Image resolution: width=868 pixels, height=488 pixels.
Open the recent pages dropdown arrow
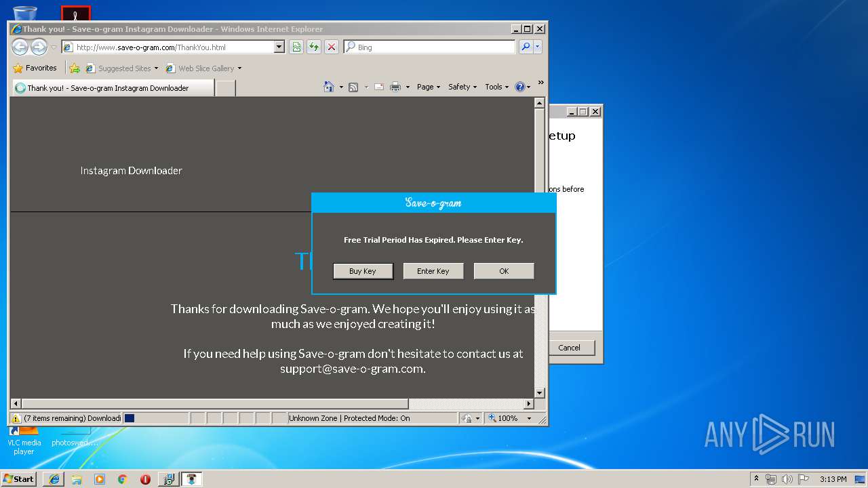(x=54, y=47)
